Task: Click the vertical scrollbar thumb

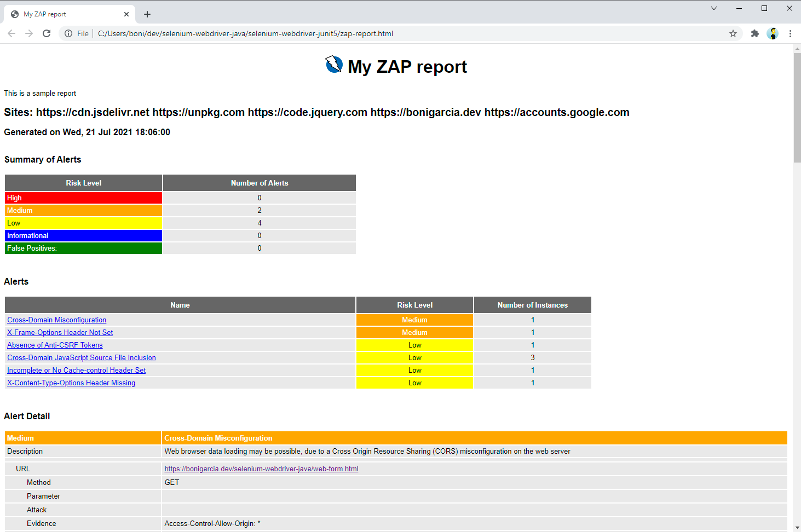Action: [x=797, y=107]
